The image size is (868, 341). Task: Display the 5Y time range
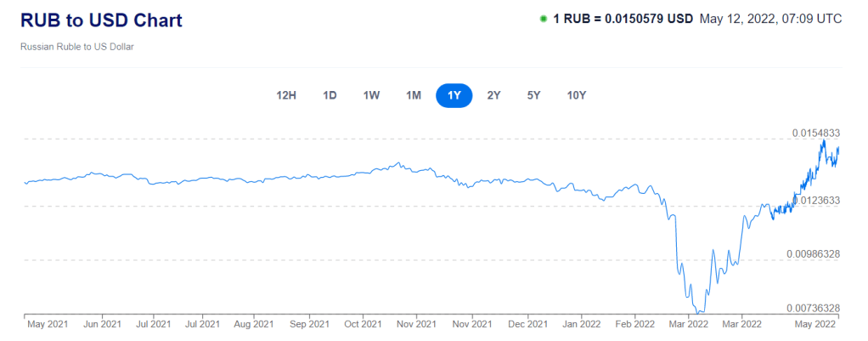point(533,95)
